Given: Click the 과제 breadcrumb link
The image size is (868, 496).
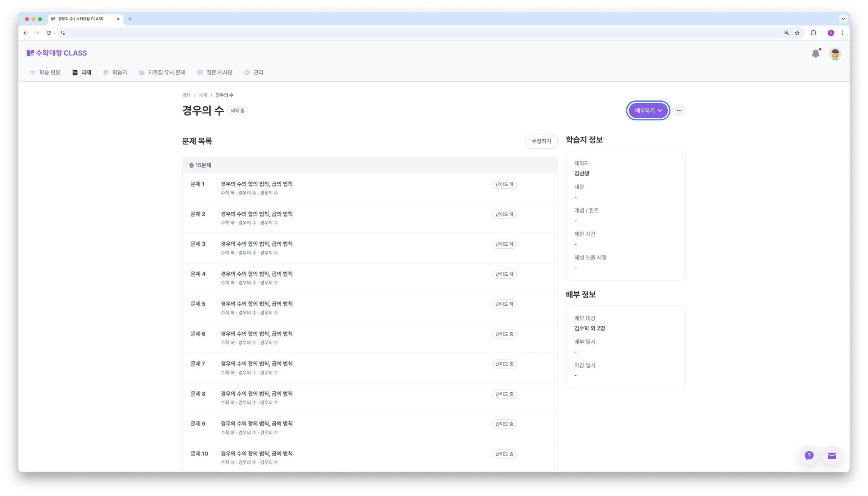Looking at the screenshot, I should (186, 95).
